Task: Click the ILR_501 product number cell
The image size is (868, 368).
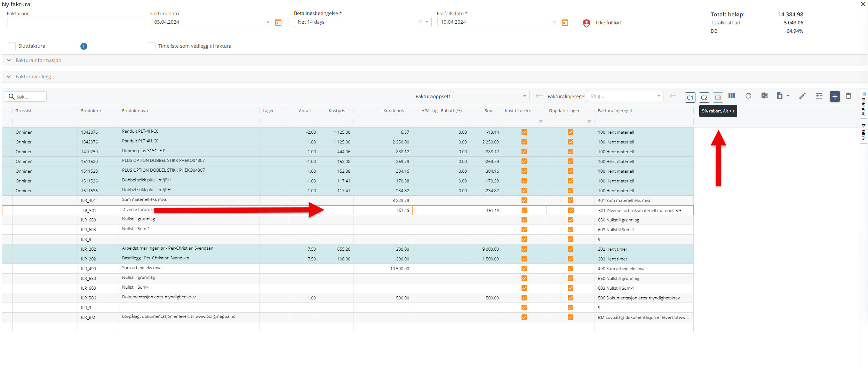Action: click(x=98, y=210)
